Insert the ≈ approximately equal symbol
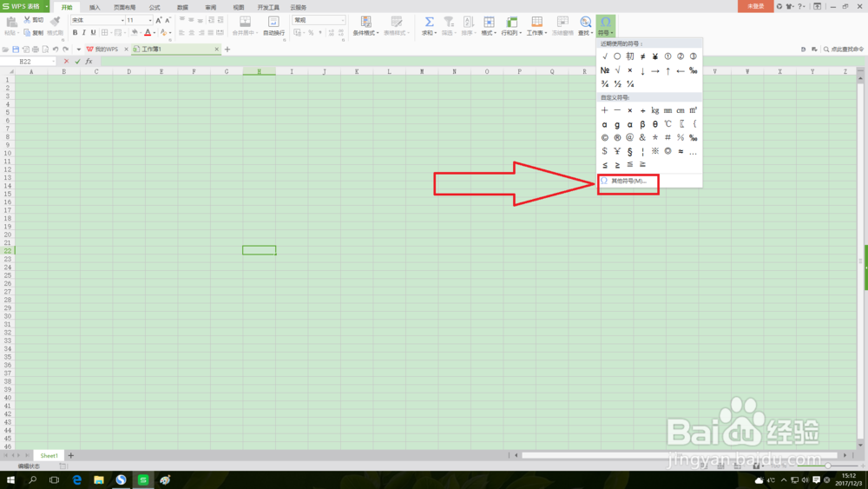The width and height of the screenshot is (868, 489). 681,151
